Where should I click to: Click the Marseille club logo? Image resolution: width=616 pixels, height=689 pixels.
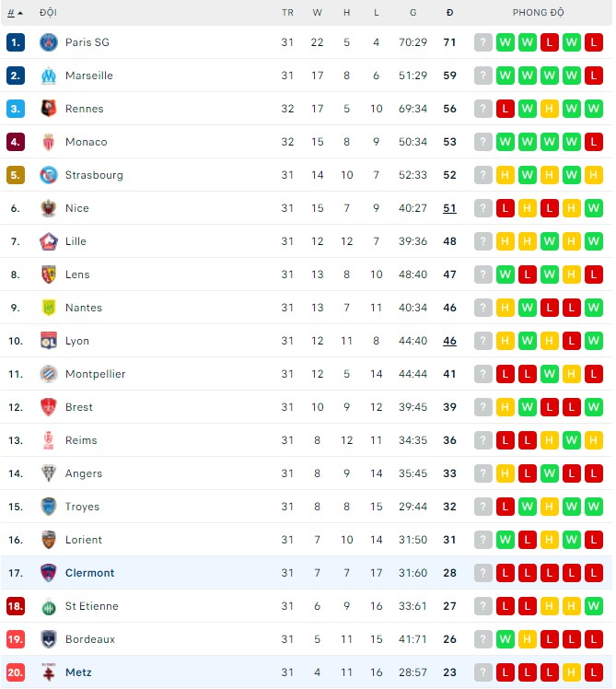(x=49, y=76)
